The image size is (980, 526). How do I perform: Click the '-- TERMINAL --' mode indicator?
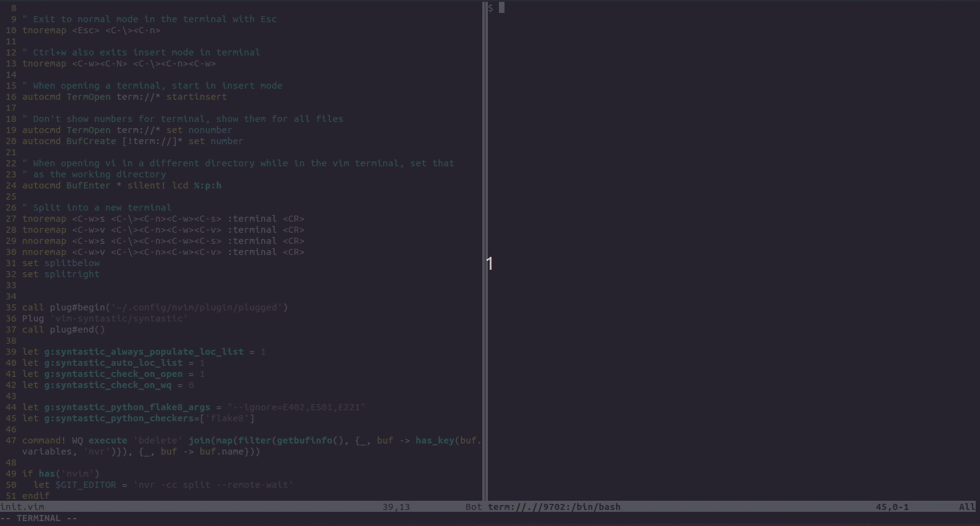[x=39, y=518]
